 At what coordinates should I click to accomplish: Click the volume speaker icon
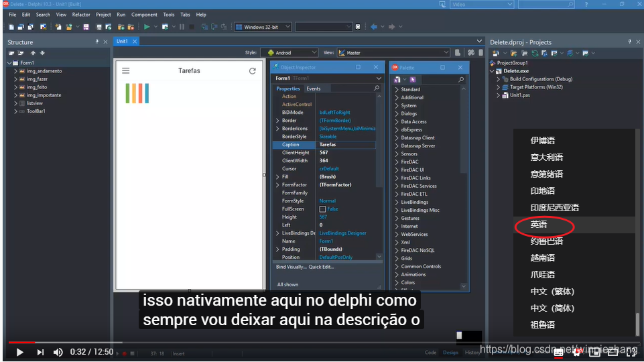pyautogui.click(x=58, y=352)
